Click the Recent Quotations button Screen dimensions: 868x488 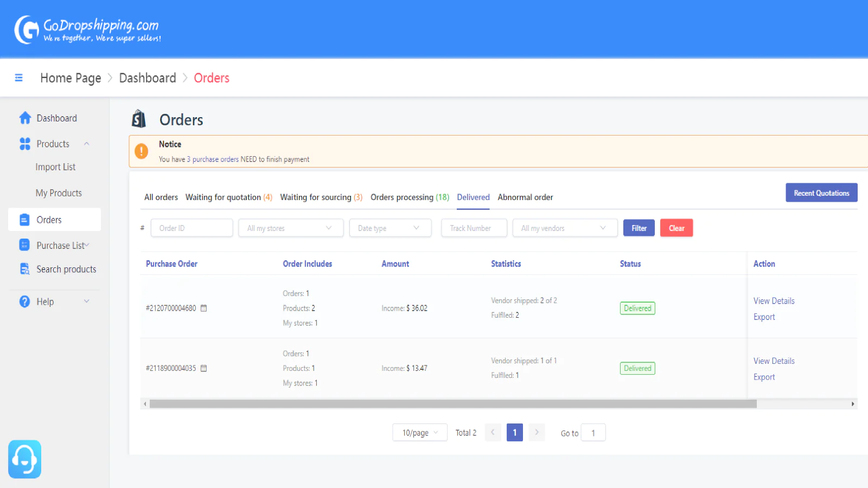tap(821, 193)
